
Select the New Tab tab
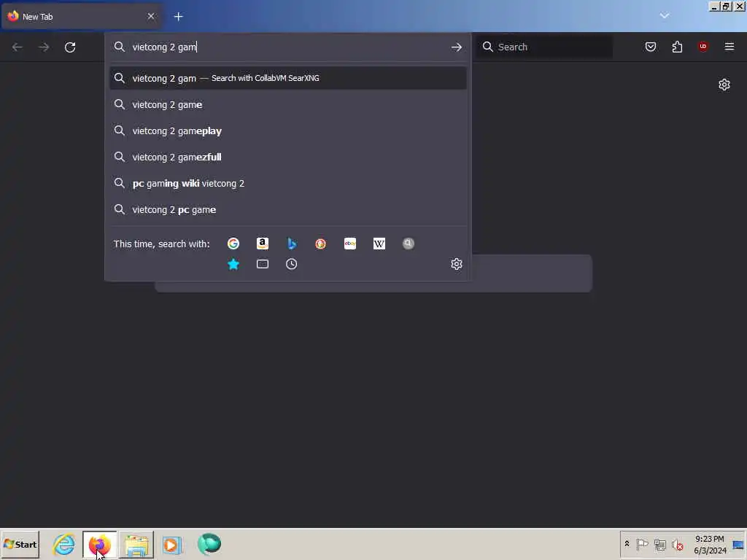point(81,17)
